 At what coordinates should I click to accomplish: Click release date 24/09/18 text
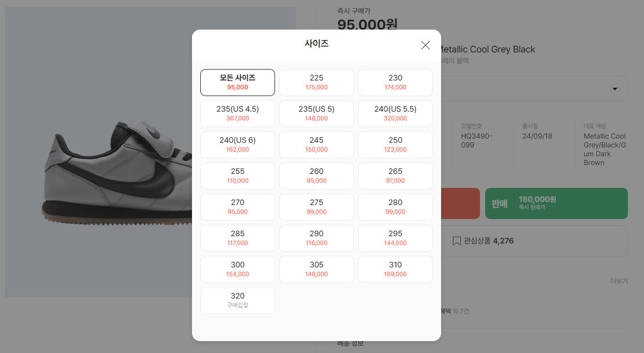(537, 136)
